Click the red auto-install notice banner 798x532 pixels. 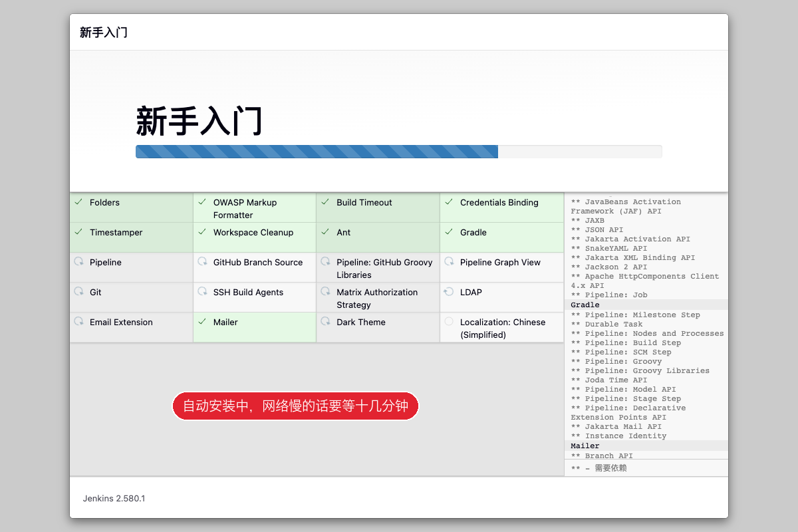(x=295, y=406)
